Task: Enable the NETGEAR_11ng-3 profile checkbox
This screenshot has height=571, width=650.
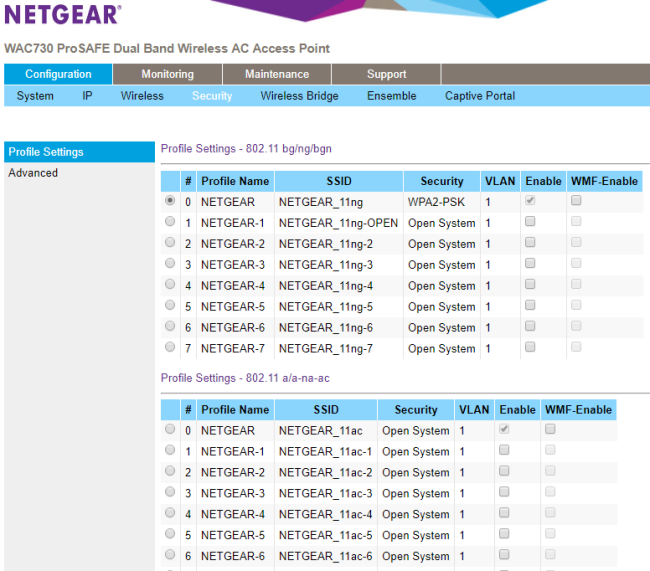Action: [530, 263]
